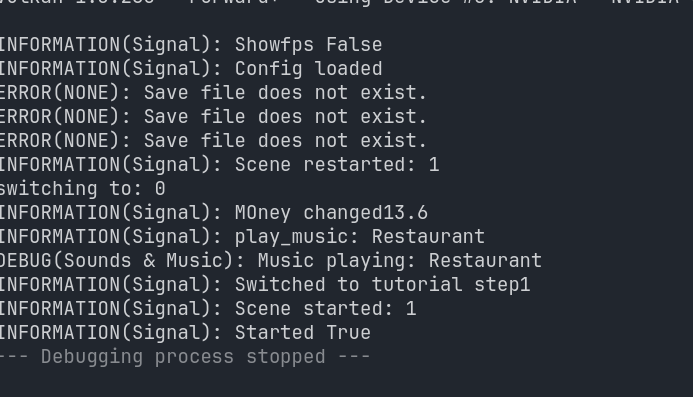Image resolution: width=693 pixels, height=397 pixels.
Task: Click the 'Debugging process stopped' message
Action: [185, 356]
